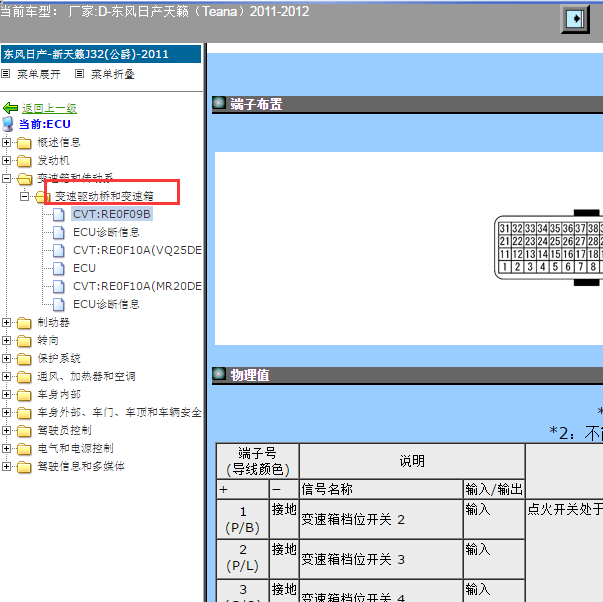Viewport: 603px width, 602px height.
Task: Select the CVT:RE0F09B document
Action: tap(112, 214)
